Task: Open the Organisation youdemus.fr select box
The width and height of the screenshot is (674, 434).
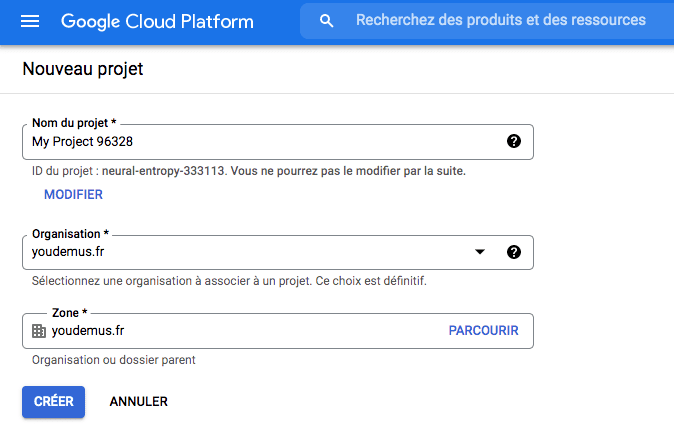Action: [x=250, y=252]
